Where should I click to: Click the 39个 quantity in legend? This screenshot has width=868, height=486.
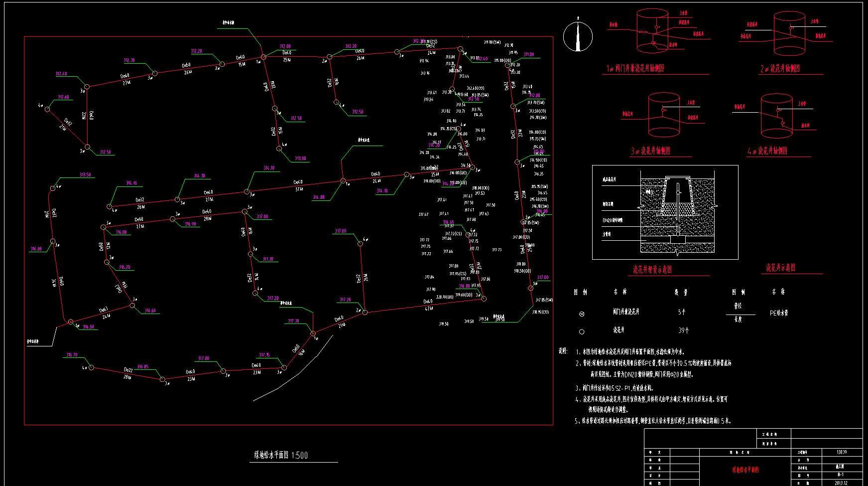coord(683,330)
